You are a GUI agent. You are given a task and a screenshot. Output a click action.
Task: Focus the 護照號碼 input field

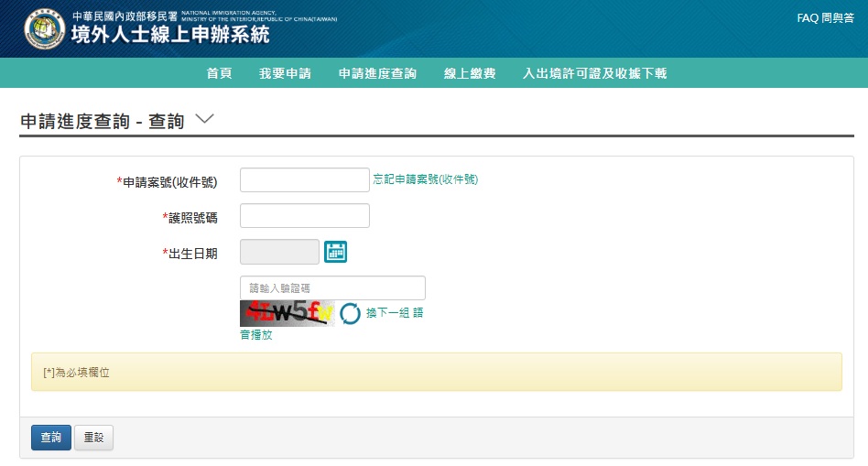pyautogui.click(x=304, y=216)
